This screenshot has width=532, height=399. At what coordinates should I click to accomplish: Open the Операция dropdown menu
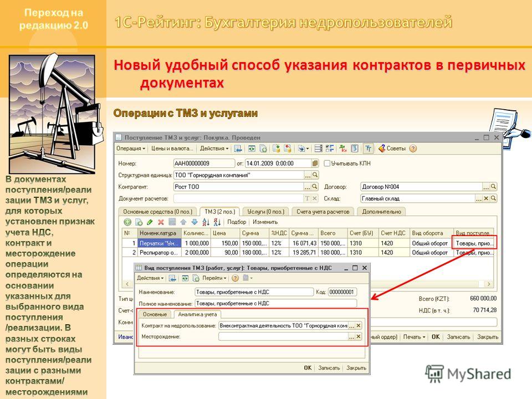click(x=131, y=149)
